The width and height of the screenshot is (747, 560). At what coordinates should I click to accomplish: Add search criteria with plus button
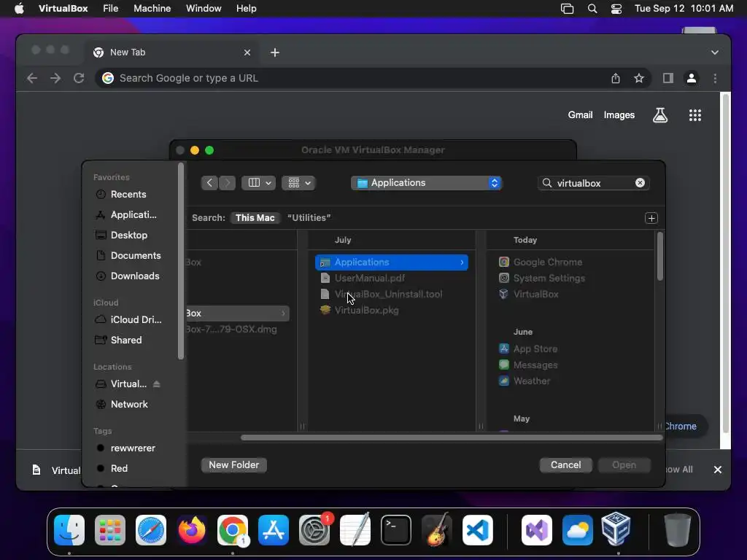point(651,218)
